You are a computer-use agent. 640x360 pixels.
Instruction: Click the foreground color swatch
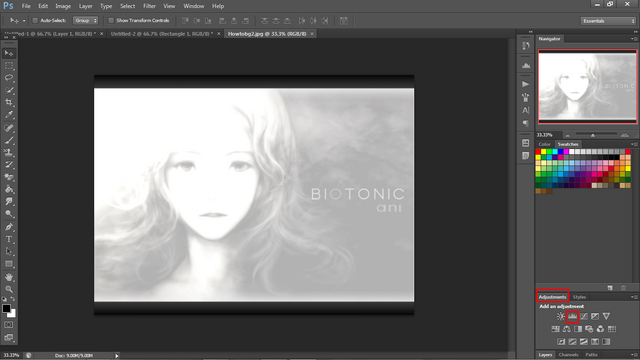[x=6, y=309]
